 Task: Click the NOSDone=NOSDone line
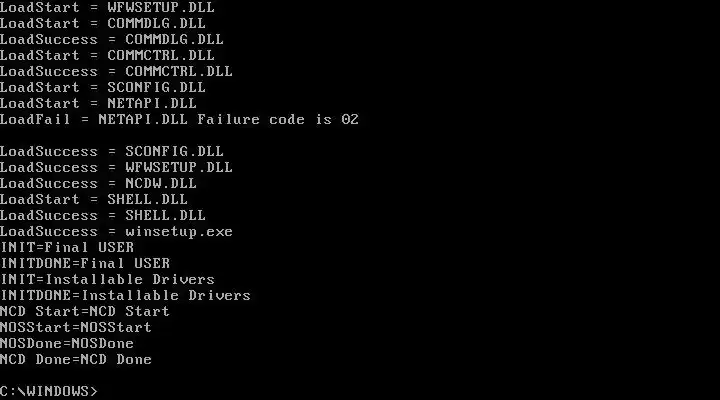pos(67,344)
